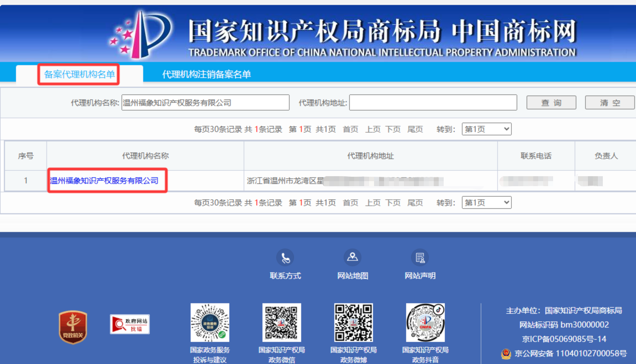Click the 代理机构地址 table column header
Screen dimensions: 636x364
[370, 156]
